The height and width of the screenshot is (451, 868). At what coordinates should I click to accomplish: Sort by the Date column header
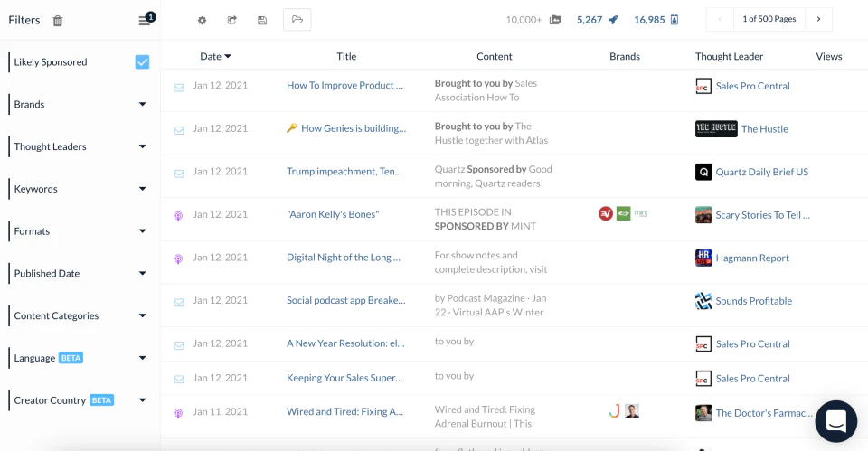[215, 56]
